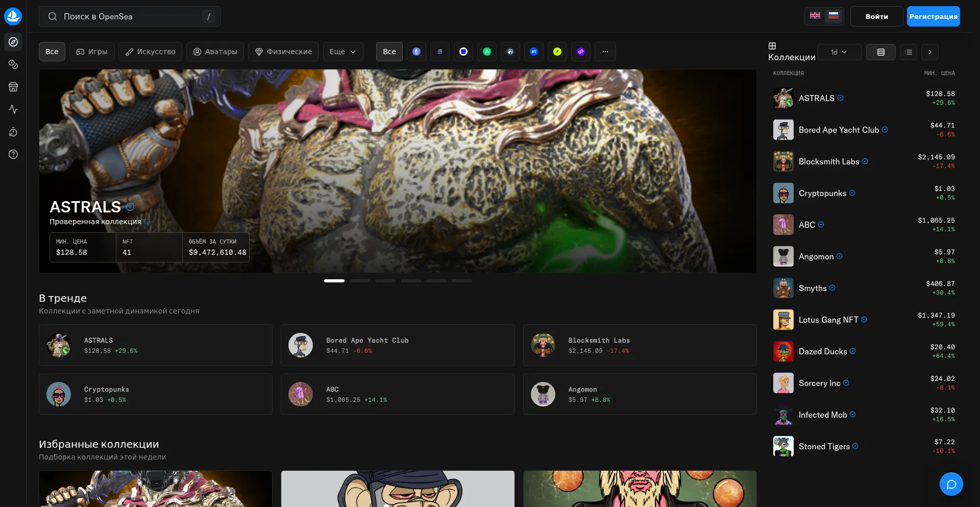Open Cryptopunks row in collections list
Viewport: 980px width, 507px height.
coord(864,193)
